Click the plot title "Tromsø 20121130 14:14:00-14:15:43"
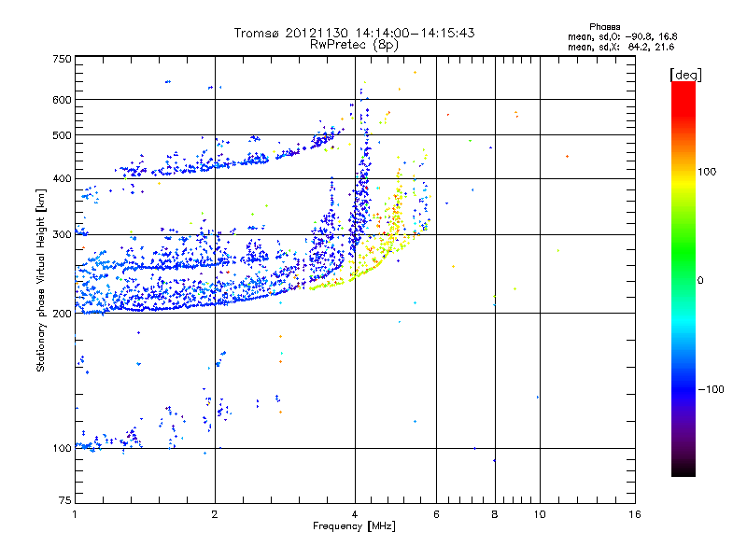This screenshot has height=560, width=747. tap(355, 33)
